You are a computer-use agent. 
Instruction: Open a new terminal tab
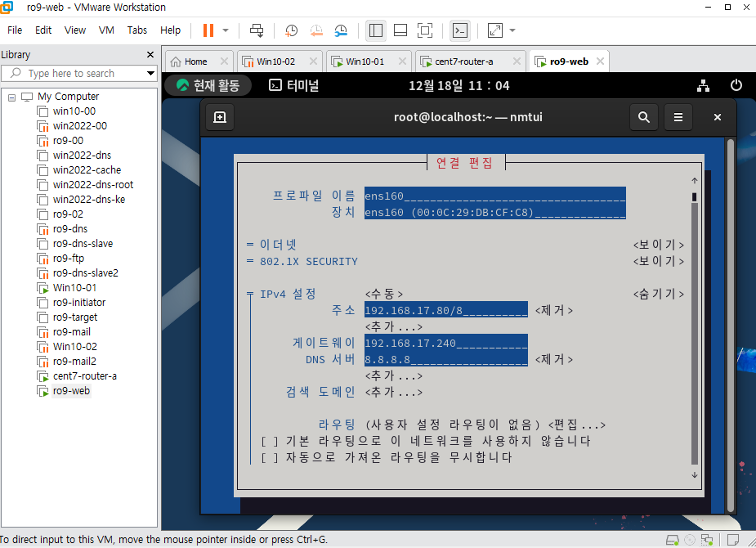pos(220,117)
